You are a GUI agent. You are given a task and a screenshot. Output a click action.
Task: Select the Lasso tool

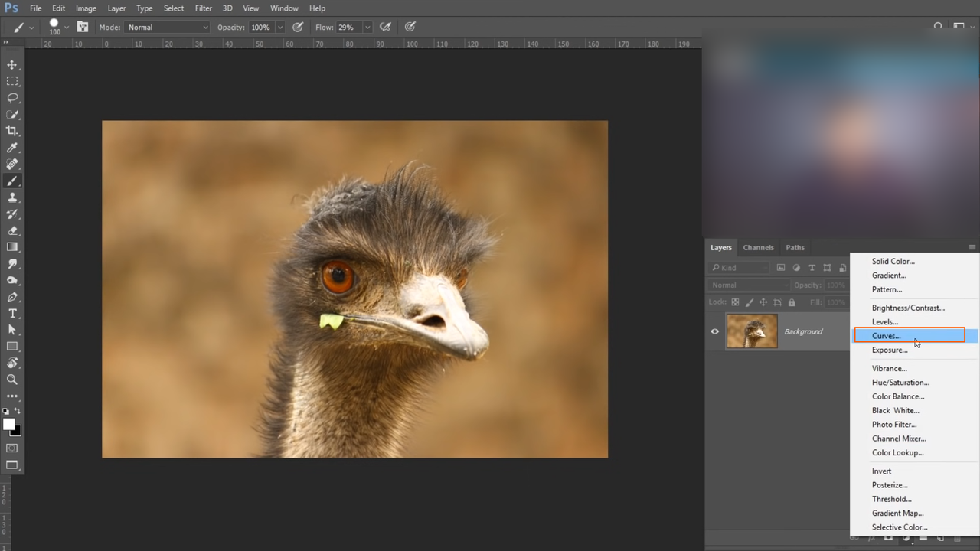click(x=12, y=97)
